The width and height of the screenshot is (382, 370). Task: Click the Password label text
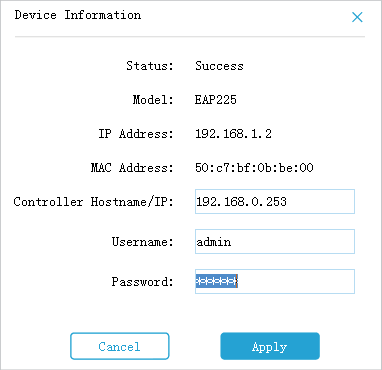pyautogui.click(x=143, y=282)
